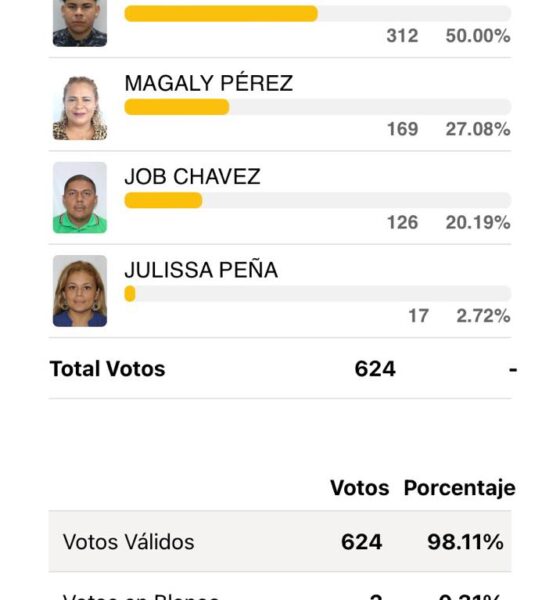This screenshot has width=560, height=600.
Task: Click the 98.11% valid votes percentage
Action: pos(465,542)
